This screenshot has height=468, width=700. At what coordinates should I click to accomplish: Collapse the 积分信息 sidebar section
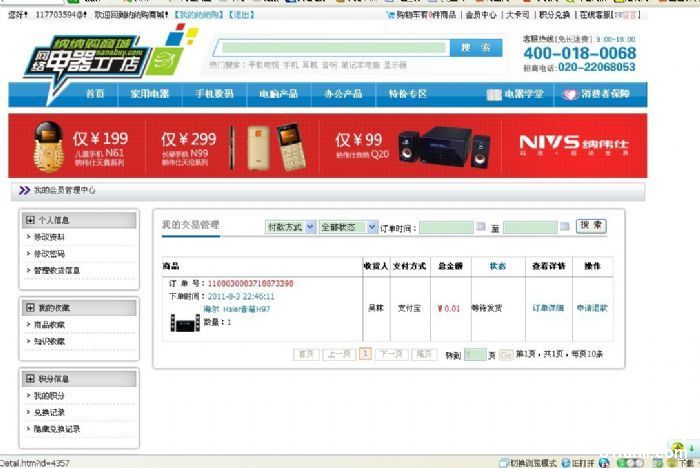[30, 379]
